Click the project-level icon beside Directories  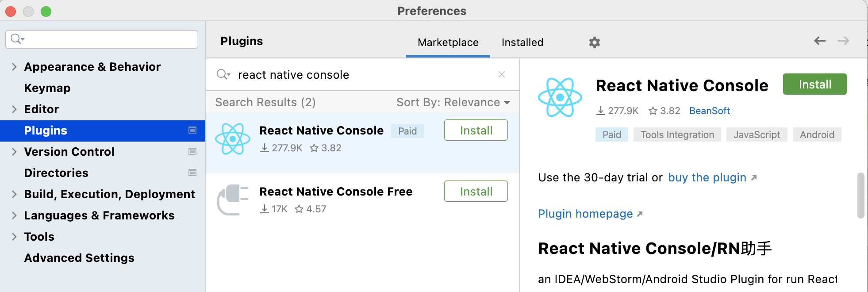tap(192, 173)
